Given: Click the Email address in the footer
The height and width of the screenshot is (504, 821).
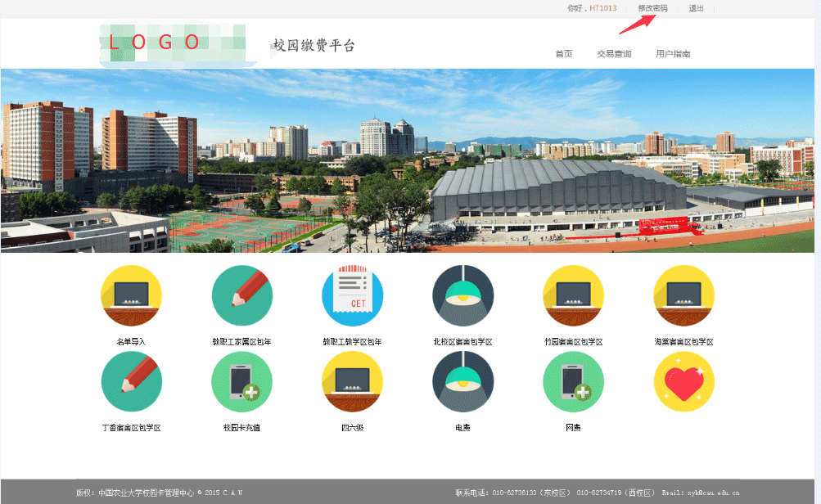Looking at the screenshot, I should tap(701, 493).
